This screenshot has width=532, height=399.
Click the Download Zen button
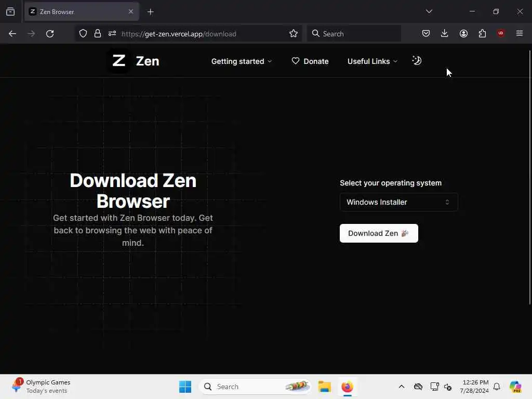pos(379,233)
